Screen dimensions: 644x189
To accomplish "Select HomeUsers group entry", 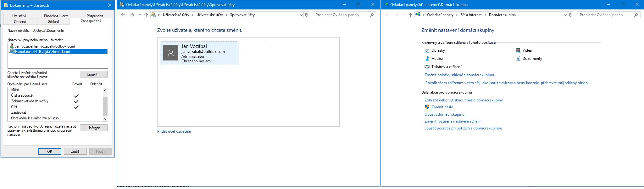I will coord(58,51).
